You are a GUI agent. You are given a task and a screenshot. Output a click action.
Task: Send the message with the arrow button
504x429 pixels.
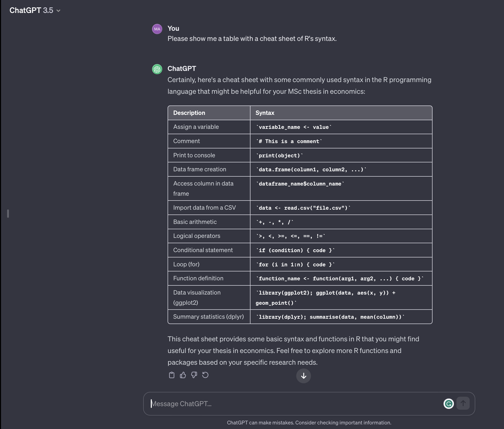(463, 404)
